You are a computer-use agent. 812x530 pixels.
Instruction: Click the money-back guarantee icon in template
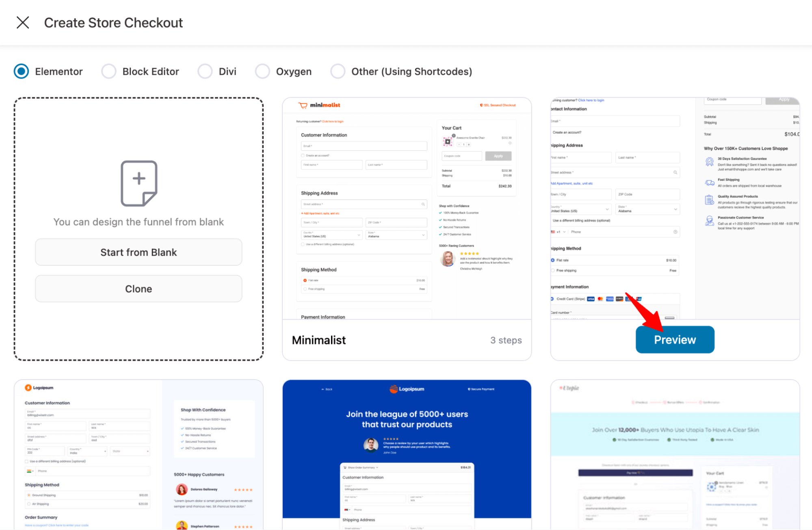(x=441, y=213)
